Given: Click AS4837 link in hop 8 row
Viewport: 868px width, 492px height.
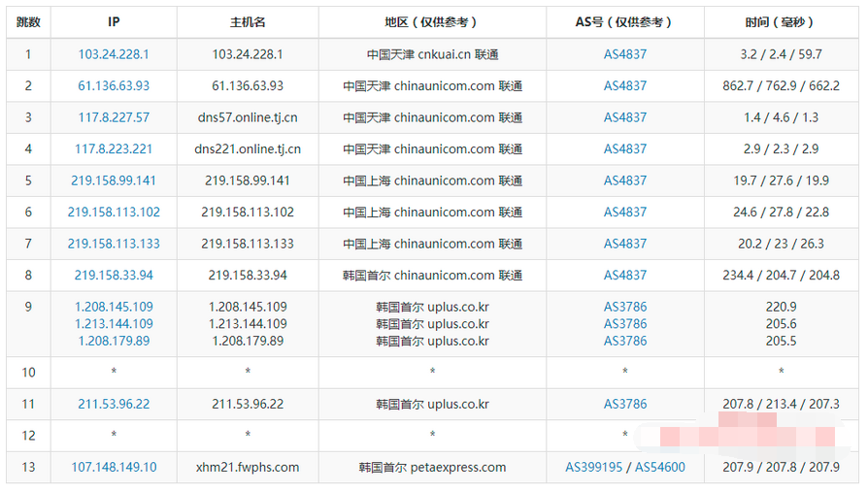Looking at the screenshot, I should (x=625, y=275).
